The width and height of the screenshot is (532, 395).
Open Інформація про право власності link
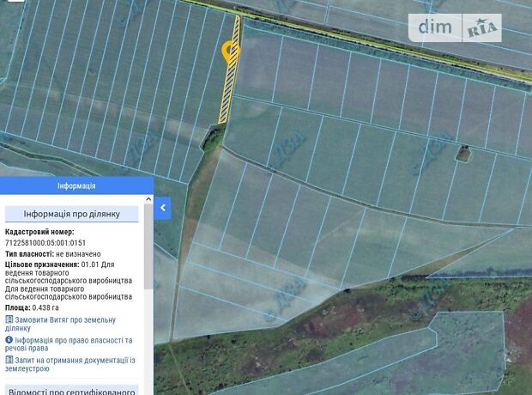point(74,344)
